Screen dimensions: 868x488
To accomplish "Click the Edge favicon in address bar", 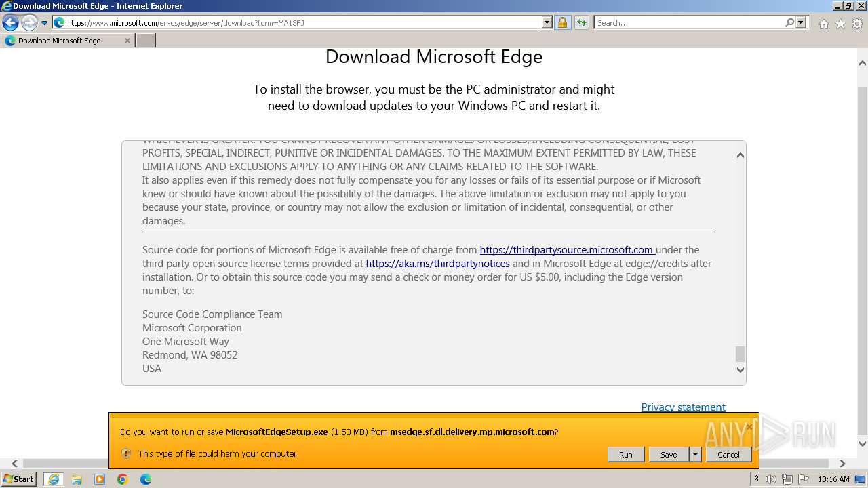I will coord(59,22).
